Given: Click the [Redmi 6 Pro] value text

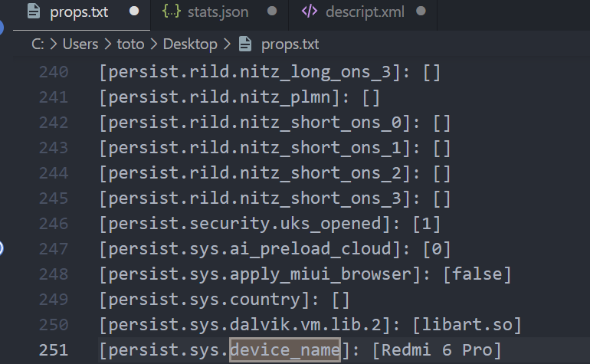Looking at the screenshot, I should point(437,350).
